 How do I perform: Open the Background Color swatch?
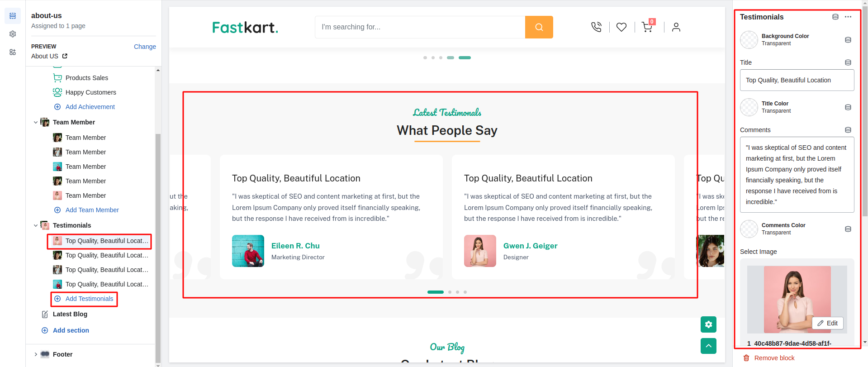pos(749,40)
